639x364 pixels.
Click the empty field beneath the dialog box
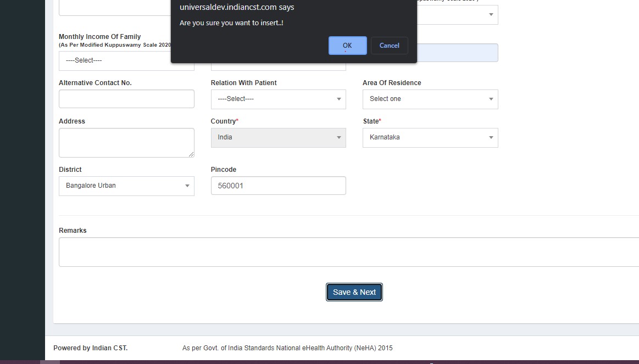[278, 65]
